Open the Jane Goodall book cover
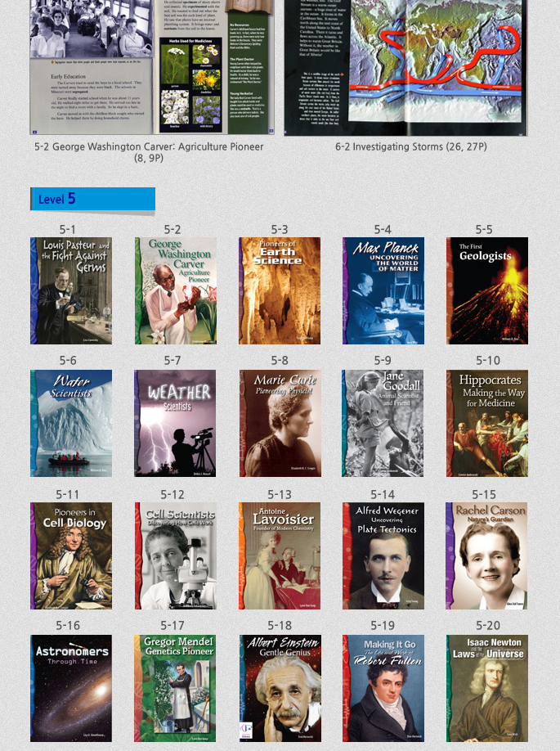The width and height of the screenshot is (560, 751). pos(383,423)
